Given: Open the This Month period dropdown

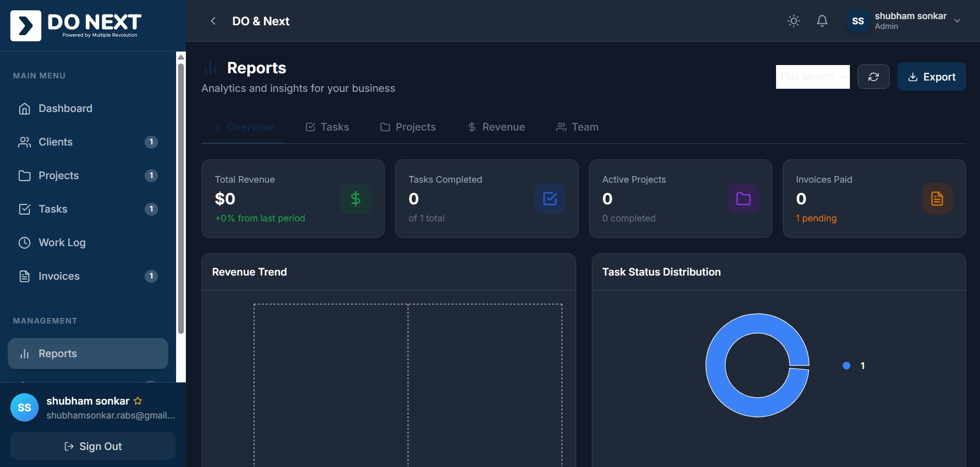Looking at the screenshot, I should tap(812, 77).
